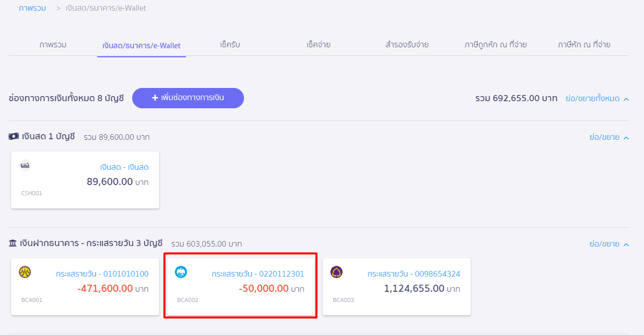Viewport: 644px width, 335px height.
Task: Open the ภาษีถูกหัก ณ ที่จ่าย tab
Action: pos(496,45)
